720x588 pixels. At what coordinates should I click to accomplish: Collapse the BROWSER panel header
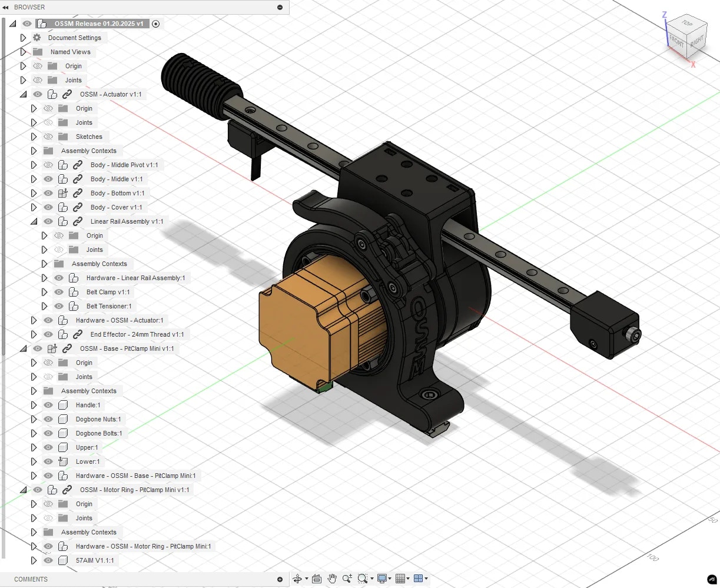(6, 7)
